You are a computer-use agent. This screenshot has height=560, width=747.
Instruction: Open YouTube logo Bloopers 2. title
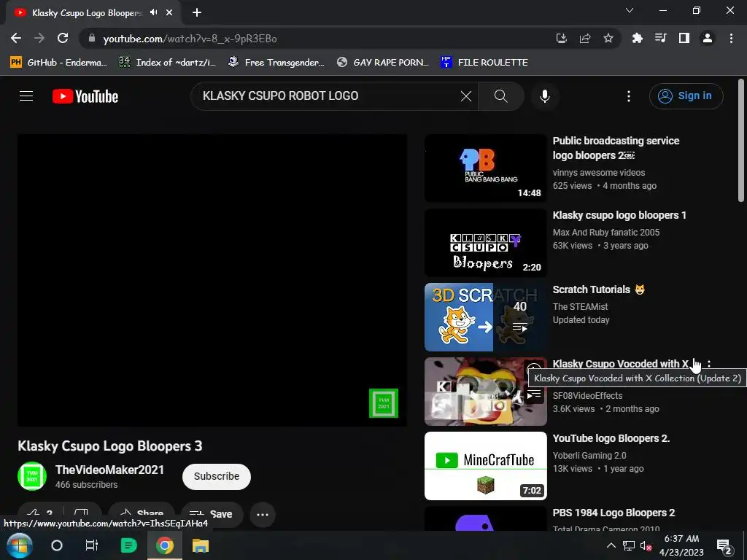[611, 438]
